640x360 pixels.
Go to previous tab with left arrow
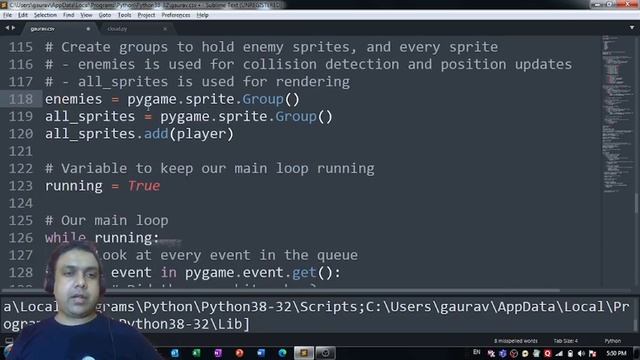pos(7,28)
